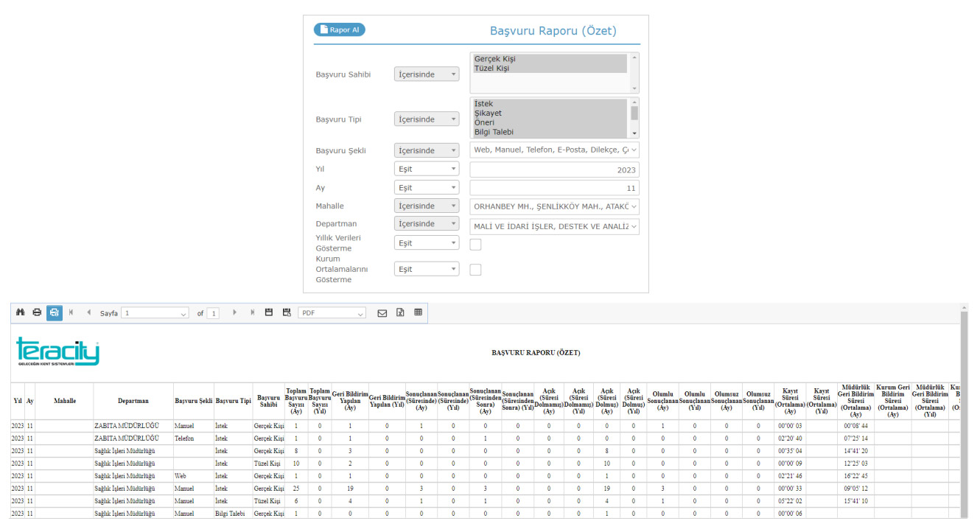This screenshot has height=532, width=980.
Task: Click the Yıl input field showing 2023
Action: pos(554,169)
